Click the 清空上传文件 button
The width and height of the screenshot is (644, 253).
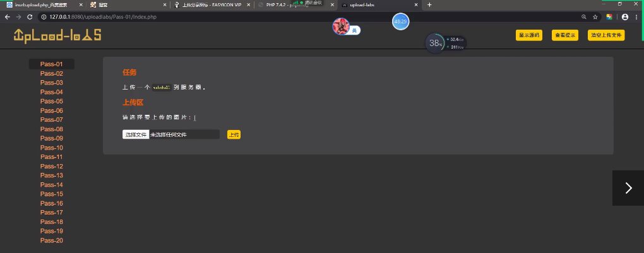point(606,35)
